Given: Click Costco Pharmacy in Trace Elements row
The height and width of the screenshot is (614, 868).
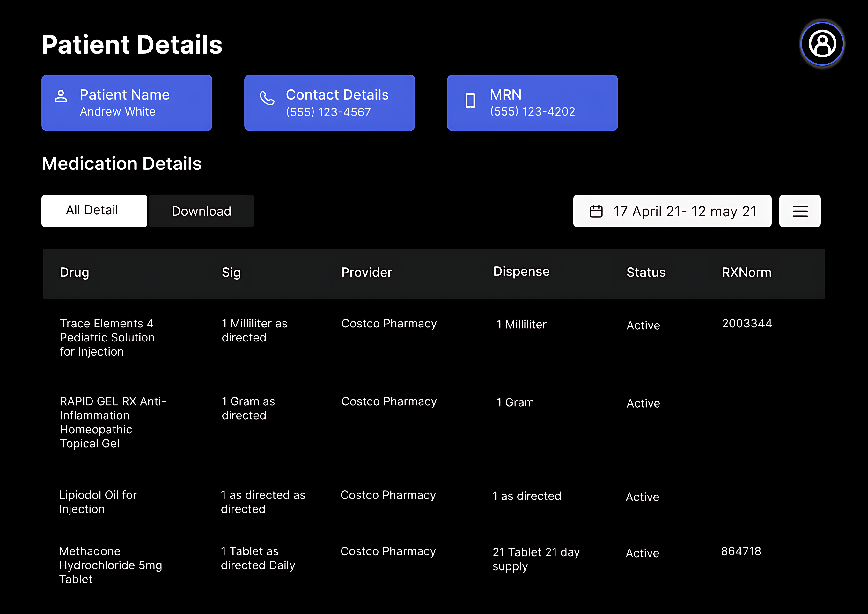Looking at the screenshot, I should coord(389,324).
